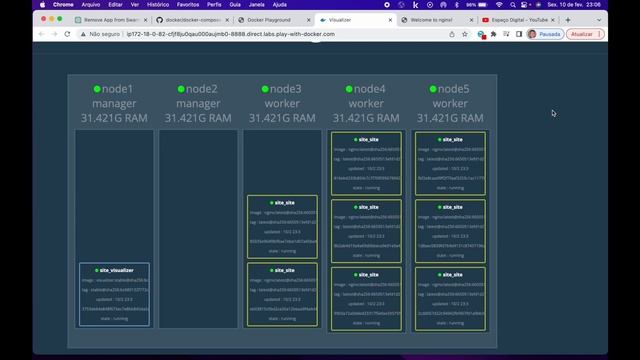The height and width of the screenshot is (360, 640).
Task: Close the Welcome to nginx tab
Action: click(x=471, y=20)
